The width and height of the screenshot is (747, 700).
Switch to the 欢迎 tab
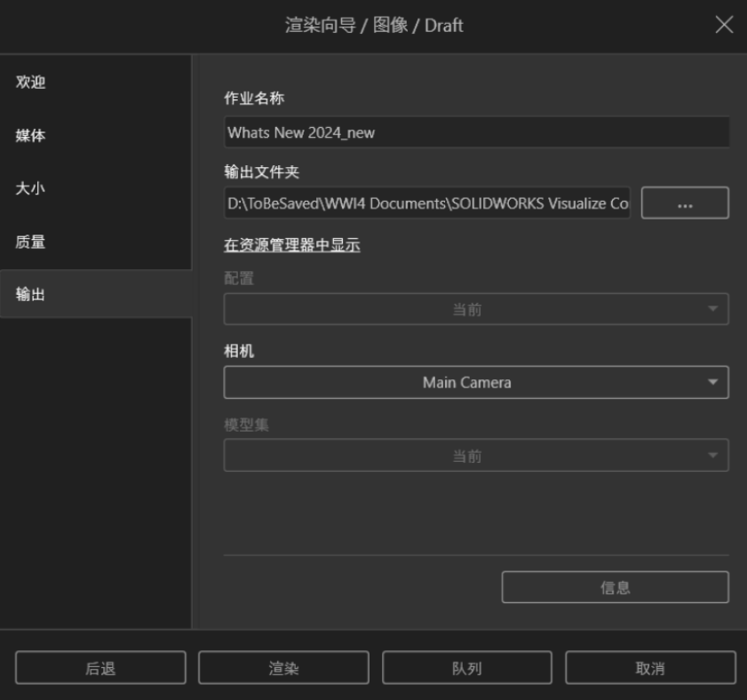pyautogui.click(x=31, y=83)
